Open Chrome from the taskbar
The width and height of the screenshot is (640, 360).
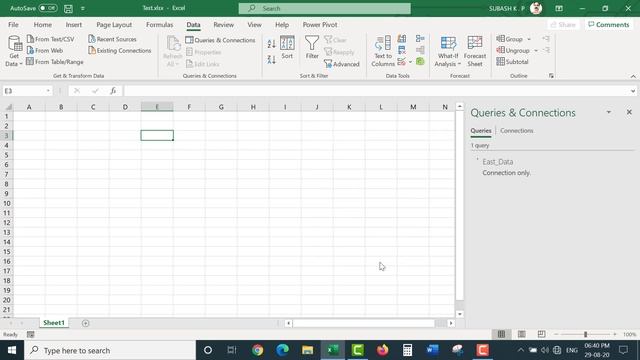tap(258, 350)
